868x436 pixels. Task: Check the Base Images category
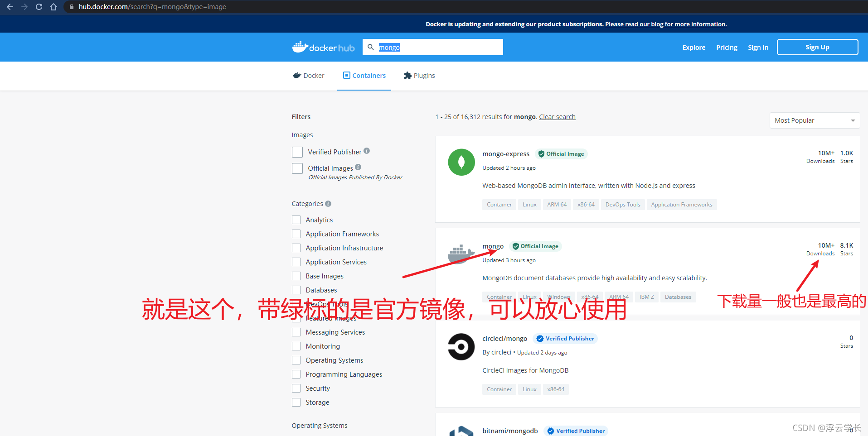tap(296, 276)
